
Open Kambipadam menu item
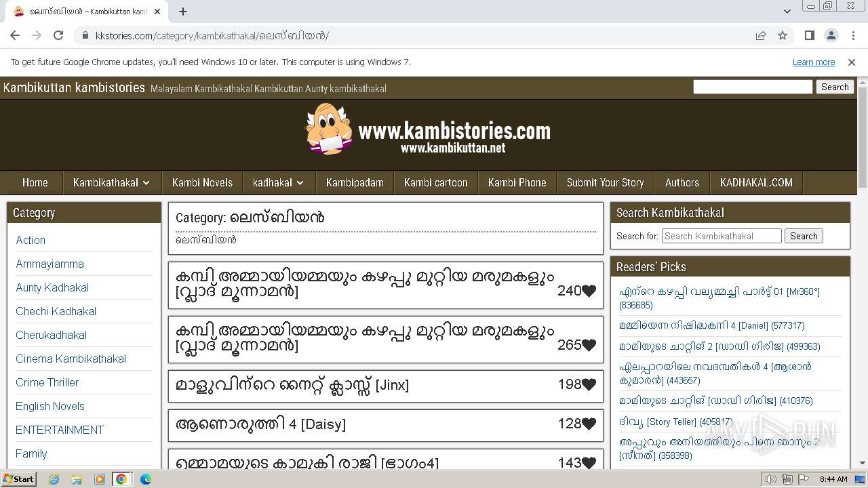coord(355,182)
